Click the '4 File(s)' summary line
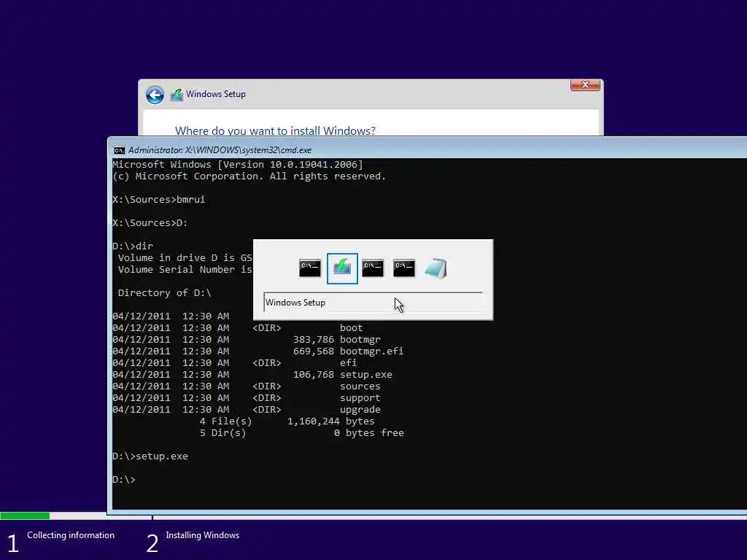747x560 pixels. [x=287, y=421]
